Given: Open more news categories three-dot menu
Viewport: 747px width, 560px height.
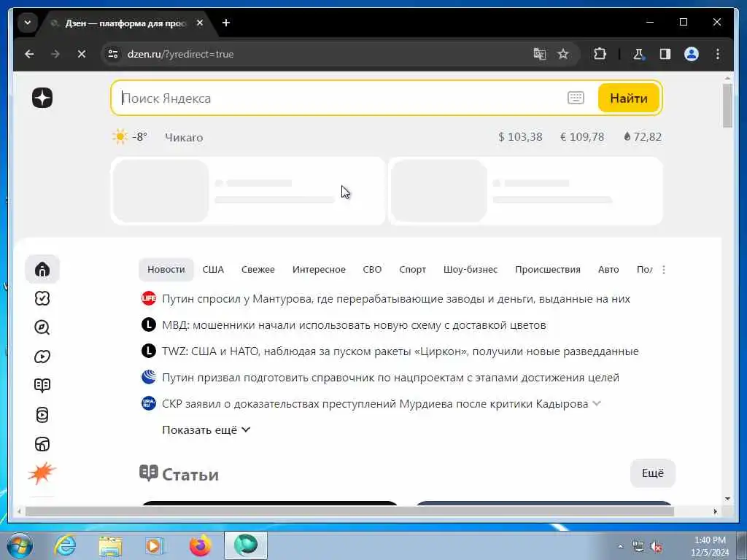Looking at the screenshot, I should point(664,270).
